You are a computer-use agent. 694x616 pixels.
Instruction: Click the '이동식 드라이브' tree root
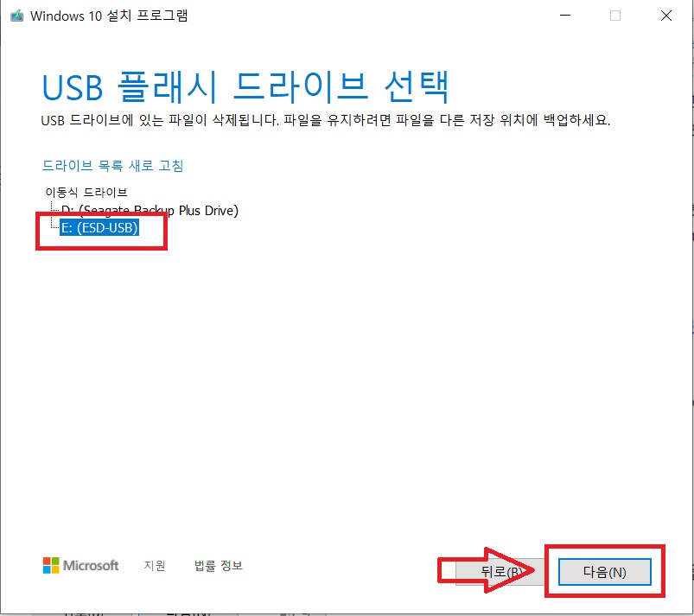(x=86, y=192)
